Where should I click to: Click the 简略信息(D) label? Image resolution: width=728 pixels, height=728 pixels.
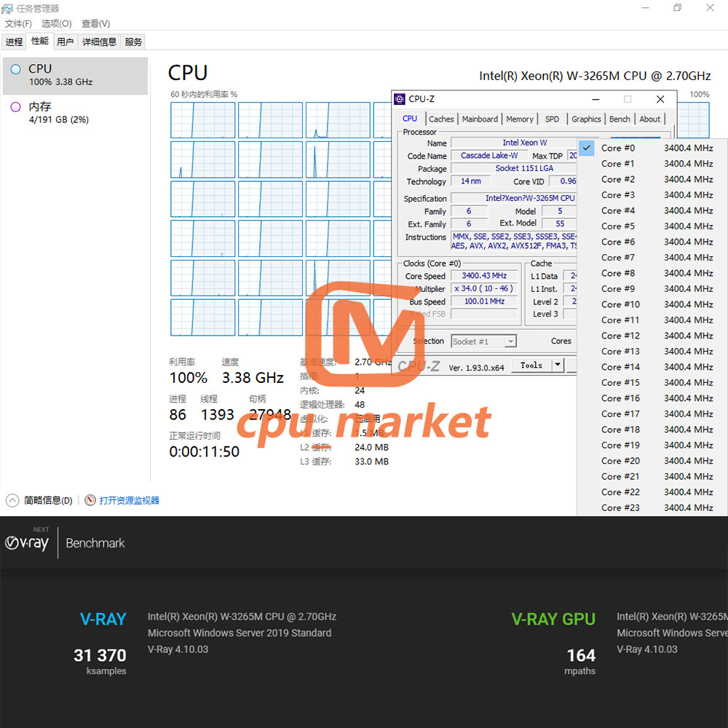click(x=48, y=501)
